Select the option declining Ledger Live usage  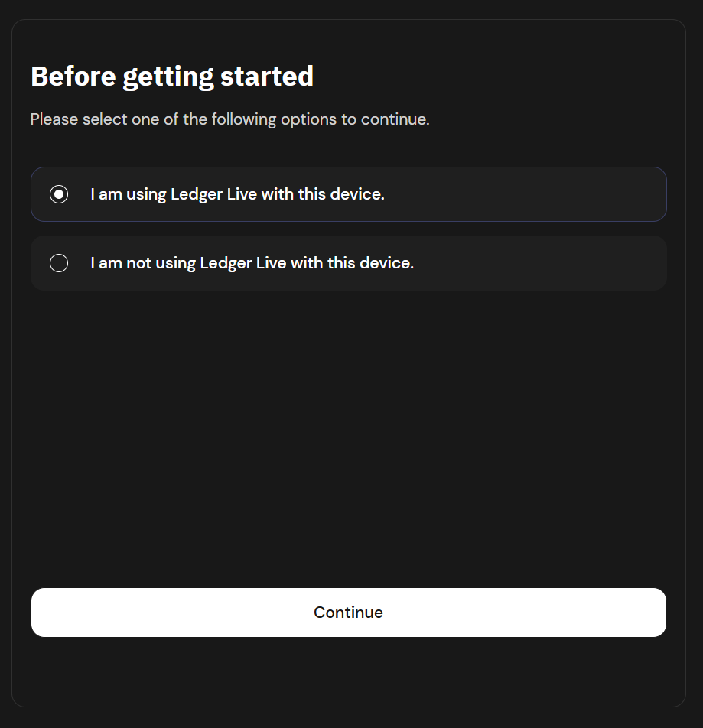click(x=348, y=262)
